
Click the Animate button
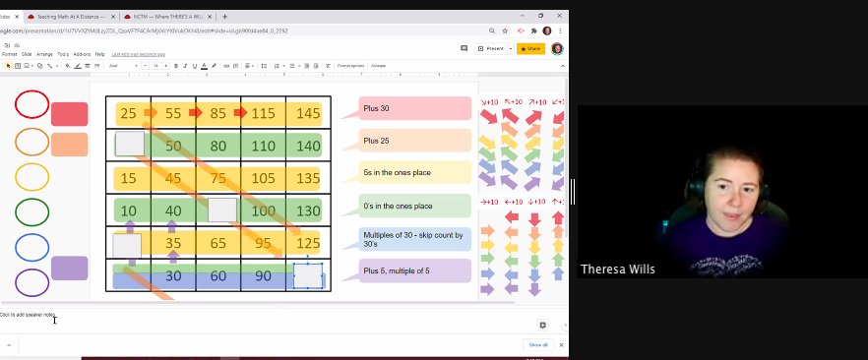378,66
